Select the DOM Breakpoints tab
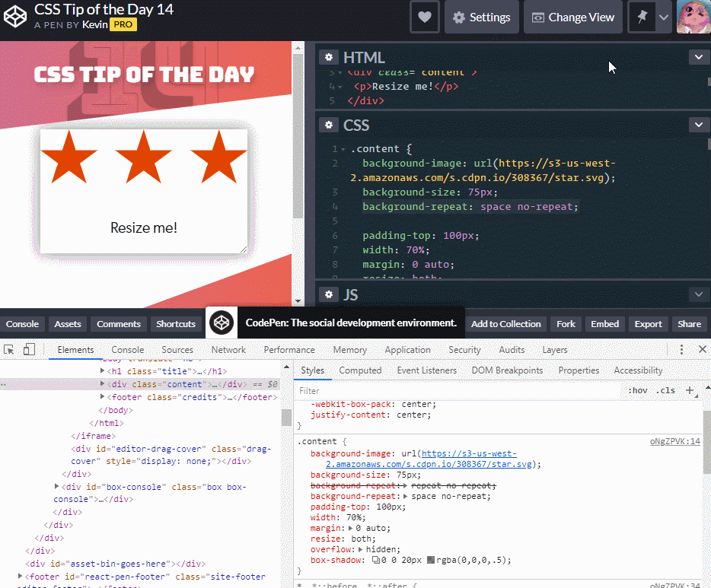The image size is (711, 588). (507, 370)
